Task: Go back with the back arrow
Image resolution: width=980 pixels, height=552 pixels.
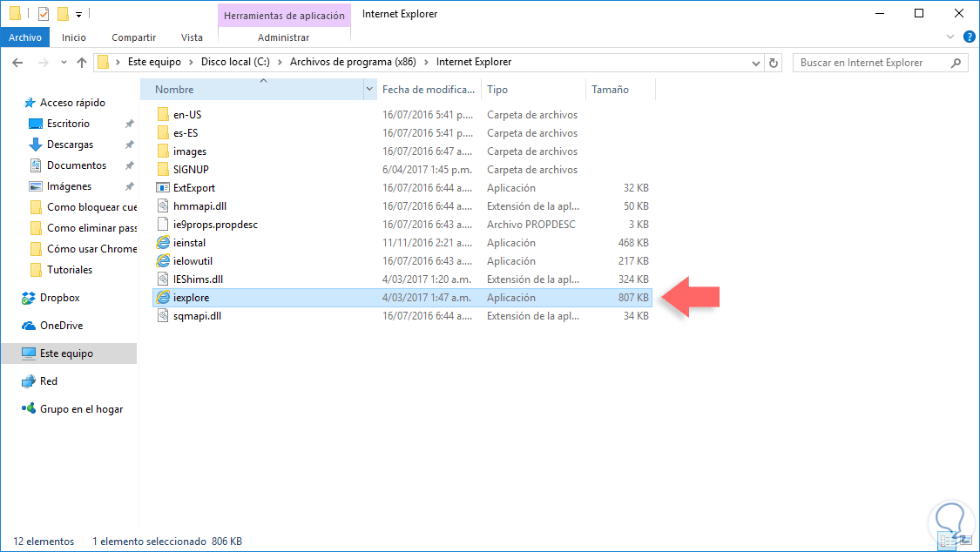Action: 17,63
